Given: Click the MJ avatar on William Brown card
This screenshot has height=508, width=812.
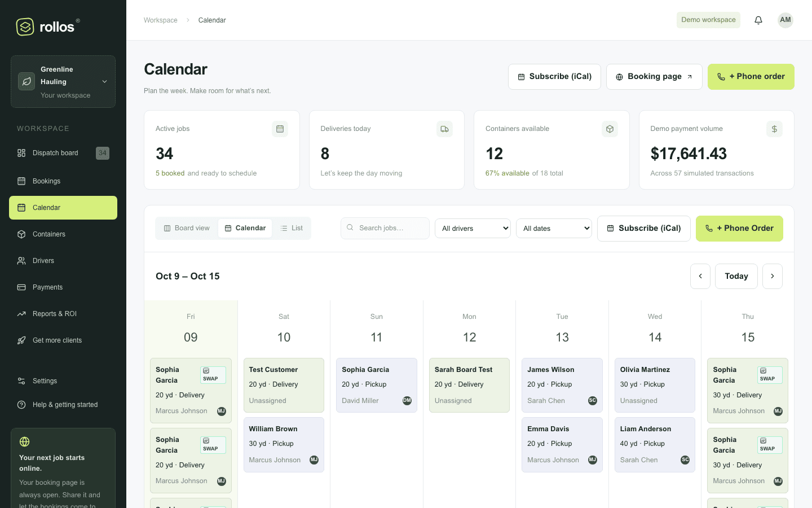Looking at the screenshot, I should point(314,460).
